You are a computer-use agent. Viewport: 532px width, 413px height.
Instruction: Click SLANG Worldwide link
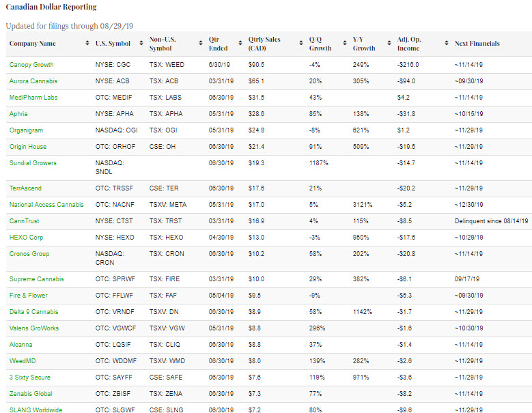click(36, 410)
